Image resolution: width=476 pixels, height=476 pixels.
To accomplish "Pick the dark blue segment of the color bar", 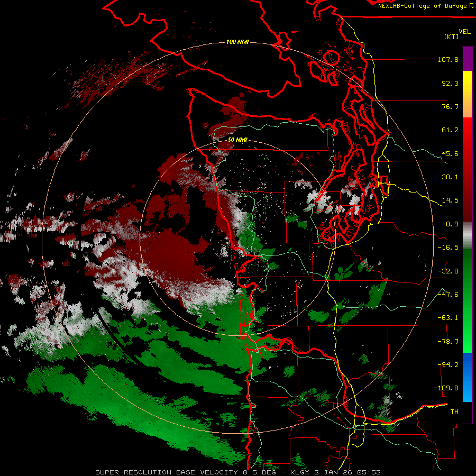I will tap(467, 364).
